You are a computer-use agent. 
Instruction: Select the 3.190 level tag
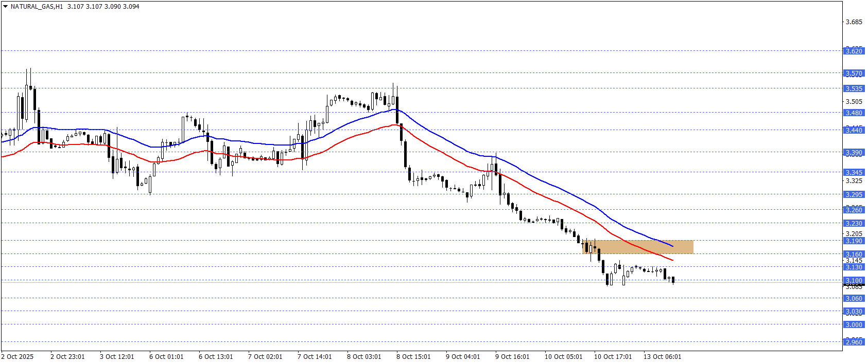click(x=854, y=241)
